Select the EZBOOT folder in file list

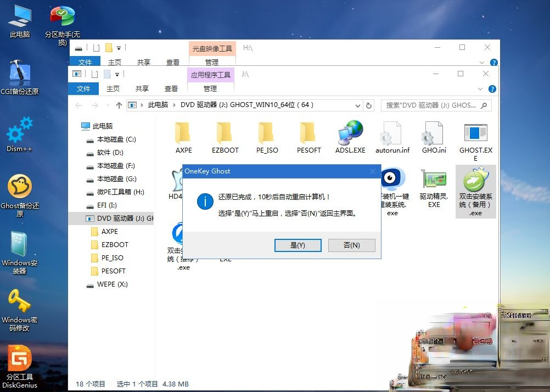[x=225, y=137]
